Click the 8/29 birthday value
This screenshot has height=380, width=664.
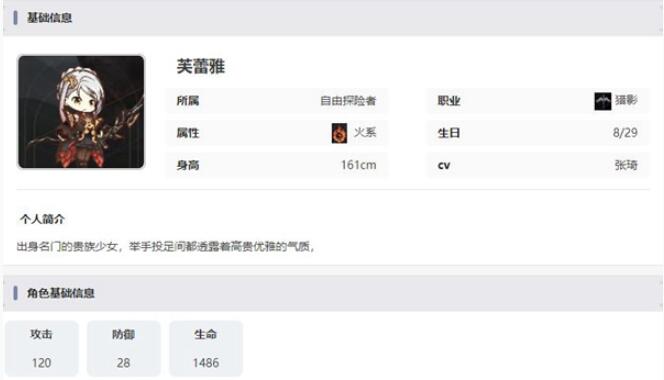(x=625, y=133)
